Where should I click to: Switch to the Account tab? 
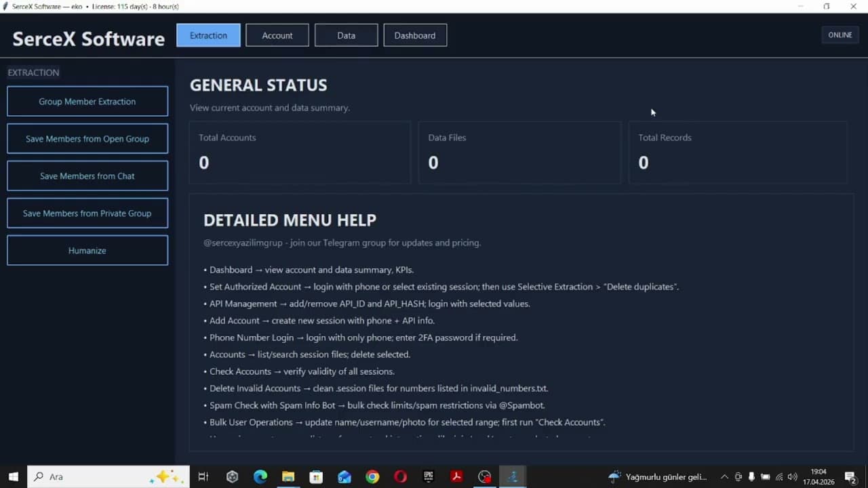point(277,35)
